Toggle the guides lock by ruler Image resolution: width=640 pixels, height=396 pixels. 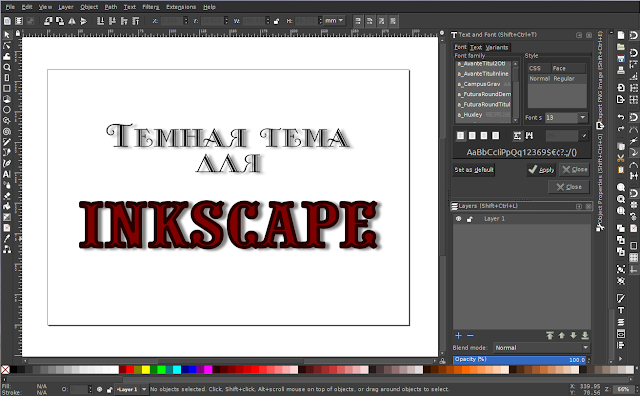coord(18,33)
